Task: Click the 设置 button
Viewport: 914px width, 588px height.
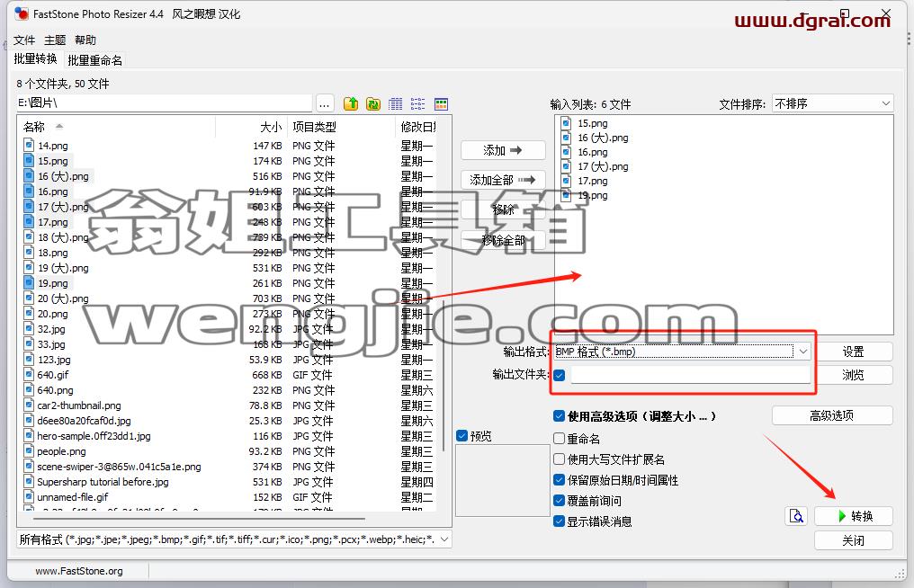Action: pos(854,352)
